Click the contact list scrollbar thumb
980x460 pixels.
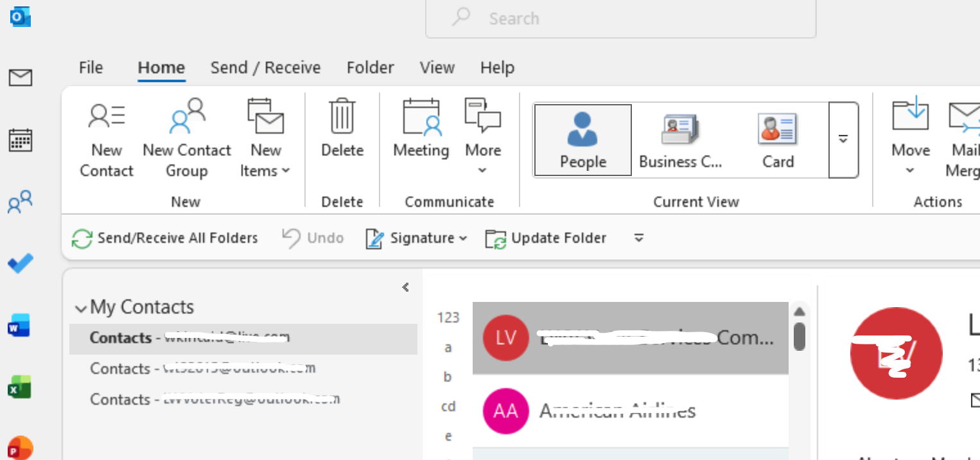point(800,336)
